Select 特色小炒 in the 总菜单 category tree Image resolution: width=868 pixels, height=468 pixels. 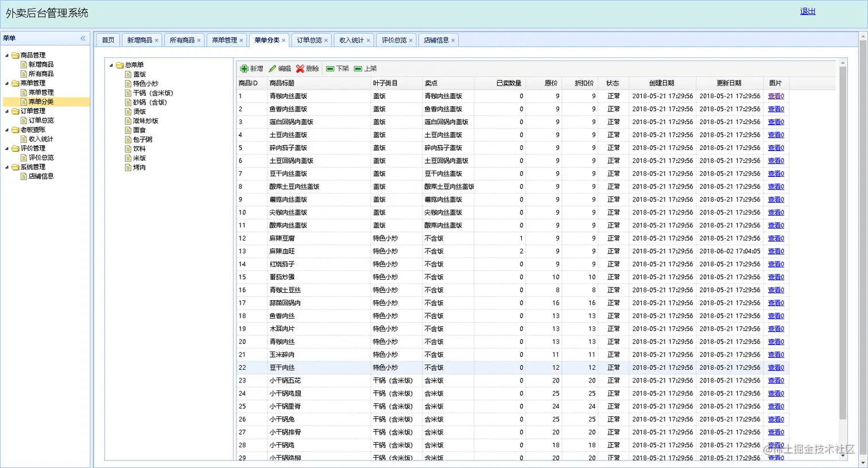146,83
